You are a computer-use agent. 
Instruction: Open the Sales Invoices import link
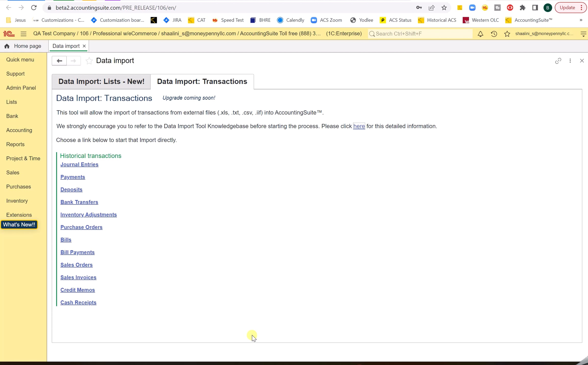click(78, 277)
